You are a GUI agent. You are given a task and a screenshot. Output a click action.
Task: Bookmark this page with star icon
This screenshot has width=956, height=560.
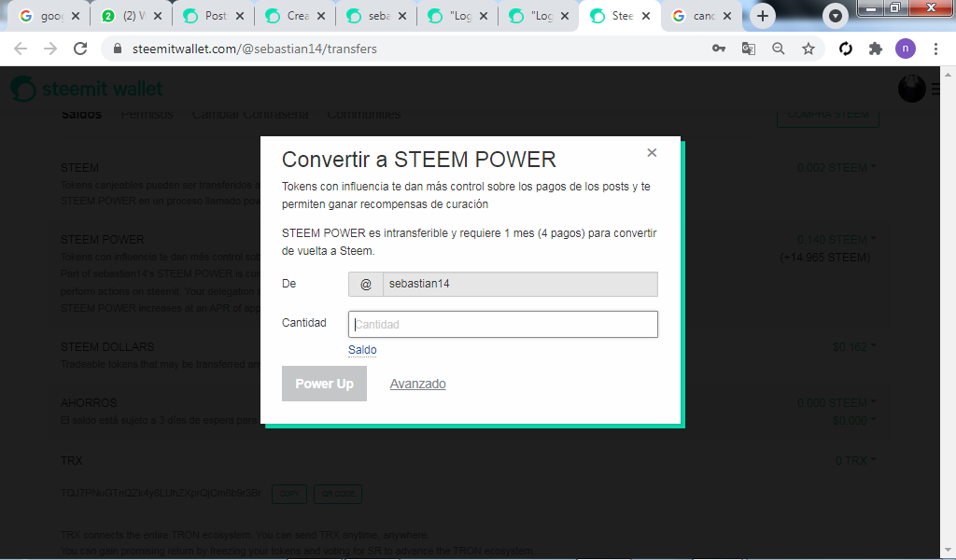pyautogui.click(x=808, y=49)
